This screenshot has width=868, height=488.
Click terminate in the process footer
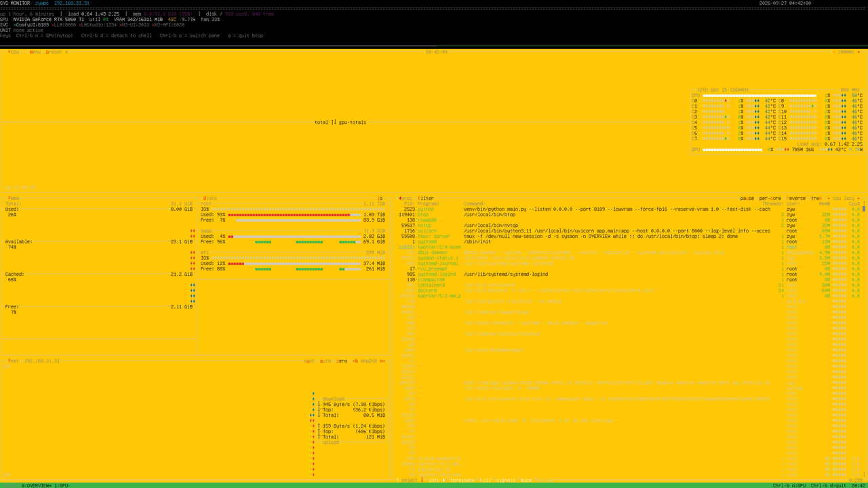462,480
